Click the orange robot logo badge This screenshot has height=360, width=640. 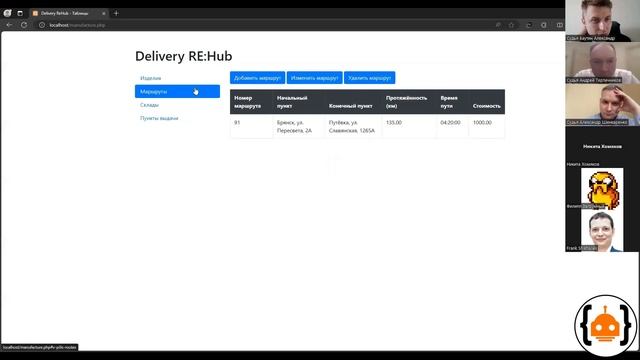coord(606,325)
